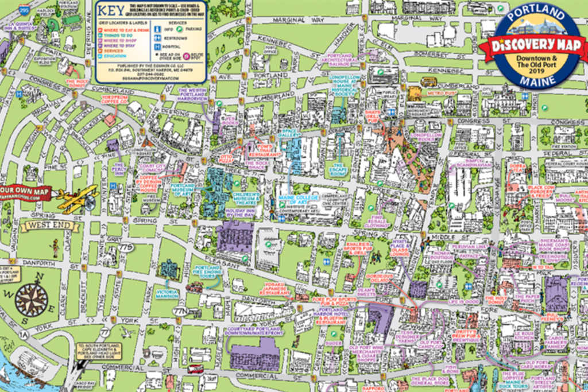Click Sherman's Maine Coast Book Shops label

coord(554,244)
